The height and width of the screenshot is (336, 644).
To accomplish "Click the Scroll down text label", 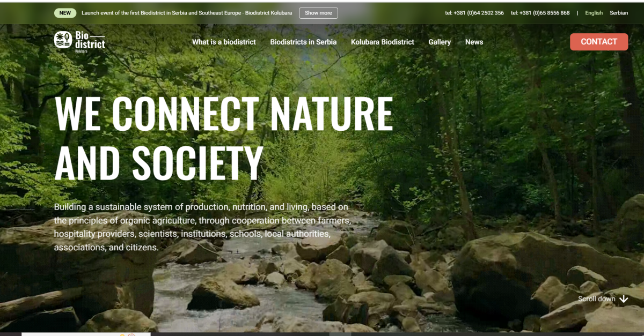I will 597,299.
